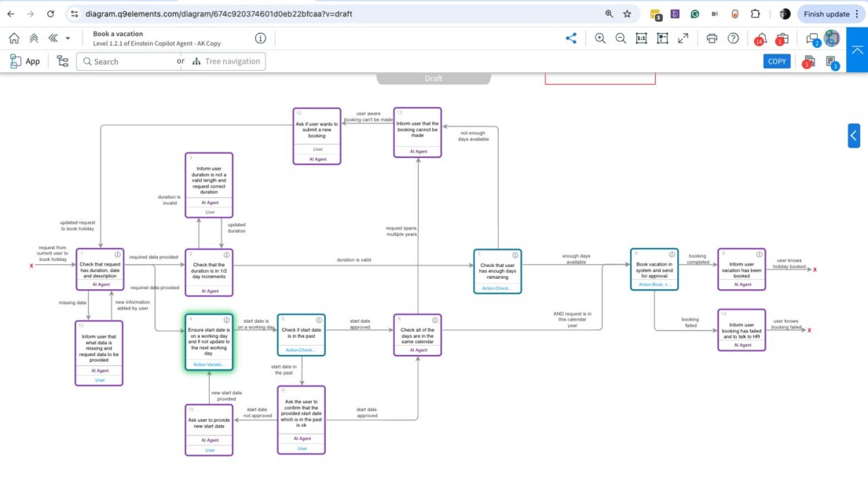The width and height of the screenshot is (868, 484).
Task: Open the help icon with the question mark
Action: point(733,38)
